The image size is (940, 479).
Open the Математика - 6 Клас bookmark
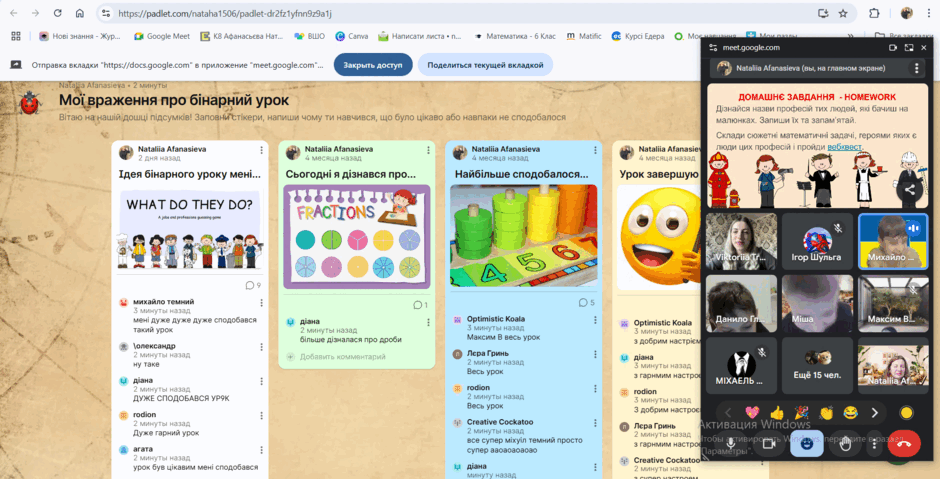click(x=516, y=36)
